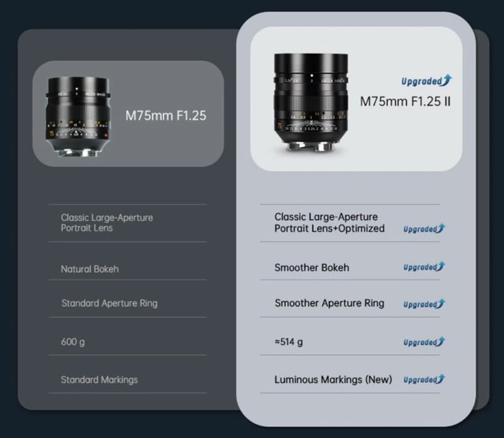Select the Classic Large-Aperture Portrait Lens text on left

click(106, 223)
